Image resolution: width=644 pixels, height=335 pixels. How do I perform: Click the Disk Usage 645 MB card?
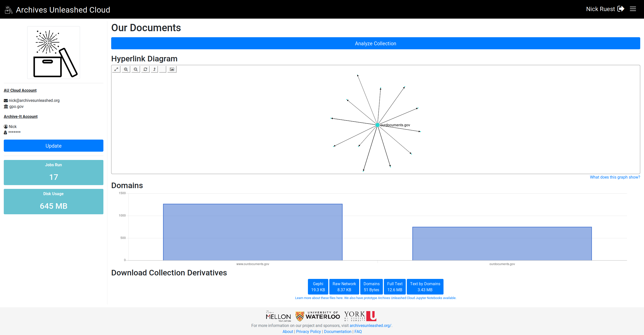tap(54, 201)
